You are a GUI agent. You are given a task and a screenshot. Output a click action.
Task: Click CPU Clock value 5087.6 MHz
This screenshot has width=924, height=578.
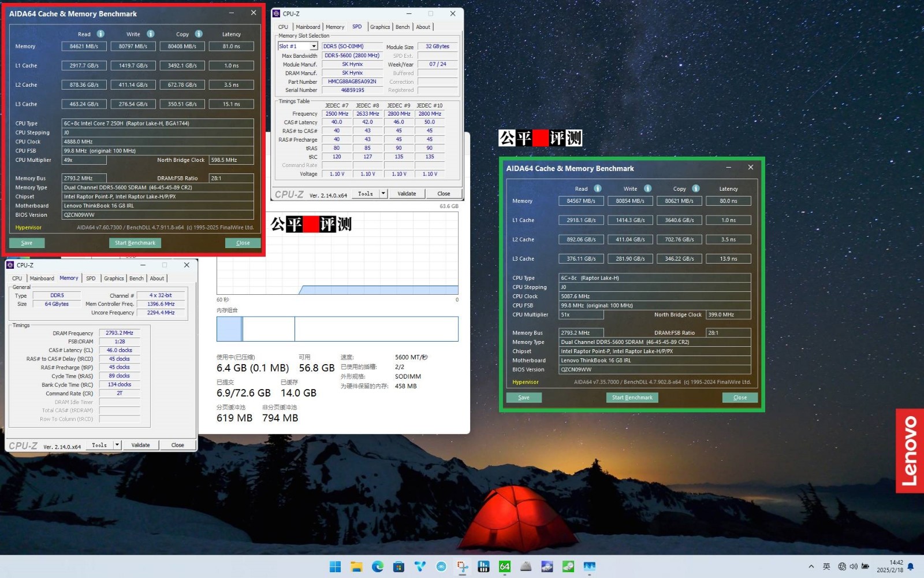(655, 296)
